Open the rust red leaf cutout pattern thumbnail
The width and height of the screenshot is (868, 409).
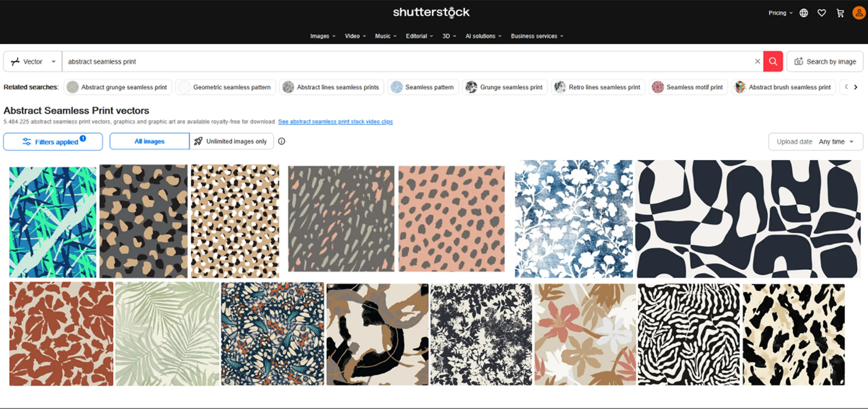click(61, 334)
